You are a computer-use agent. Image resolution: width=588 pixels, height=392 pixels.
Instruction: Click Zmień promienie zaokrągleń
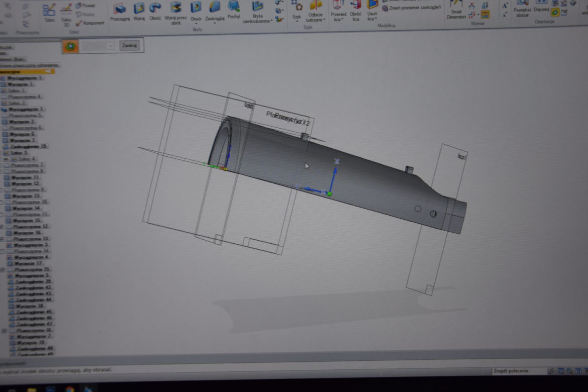[x=412, y=8]
